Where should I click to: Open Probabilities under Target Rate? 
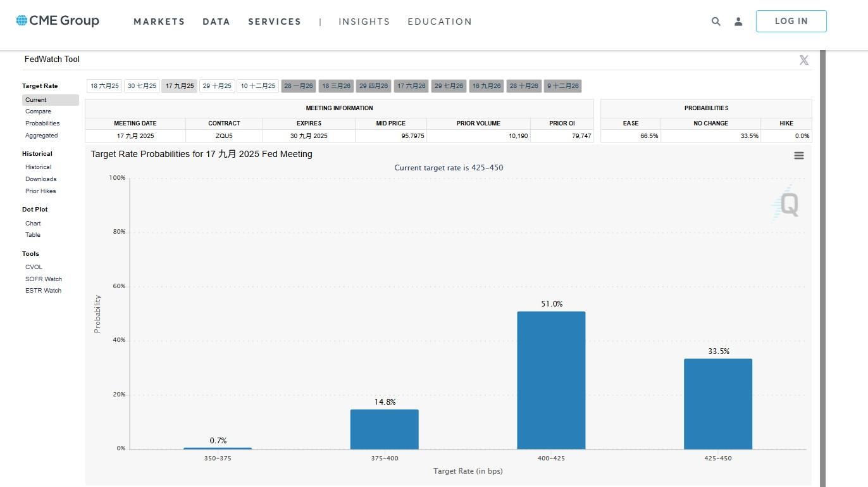(42, 123)
